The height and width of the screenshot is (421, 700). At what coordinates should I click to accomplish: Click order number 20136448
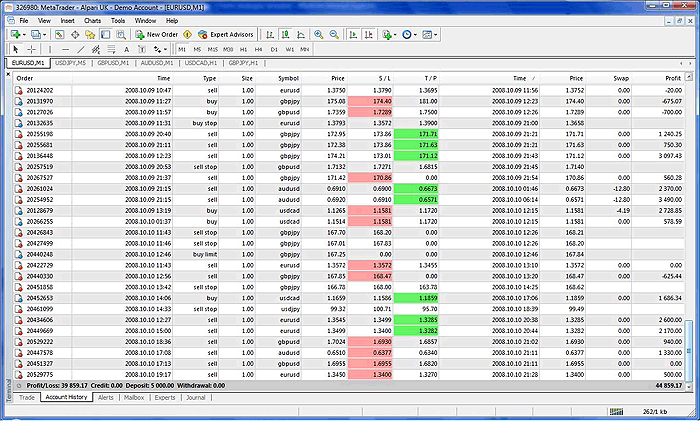pyautogui.click(x=40, y=156)
